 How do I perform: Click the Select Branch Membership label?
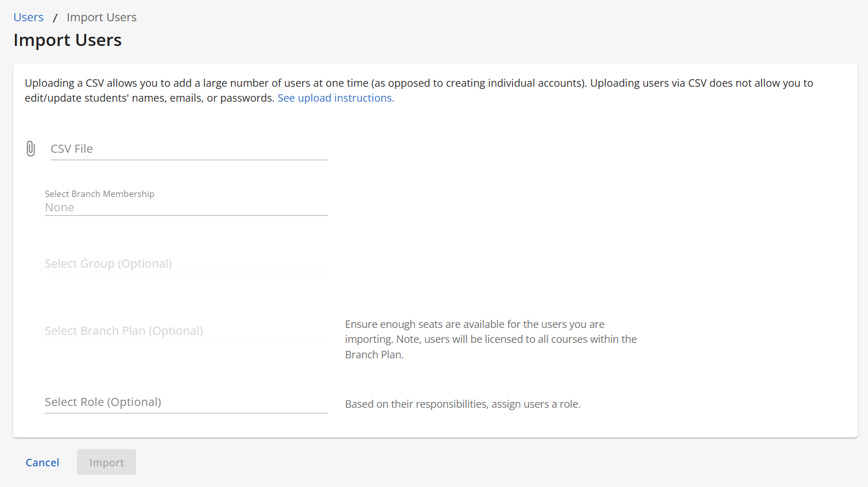pos(99,194)
